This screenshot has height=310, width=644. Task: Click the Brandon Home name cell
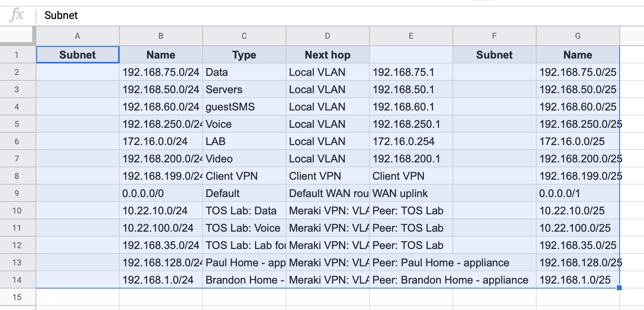point(244,279)
